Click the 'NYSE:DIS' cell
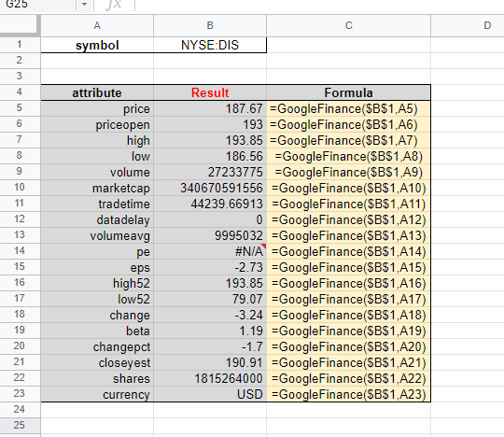The height and width of the screenshot is (437, 504). 210,45
